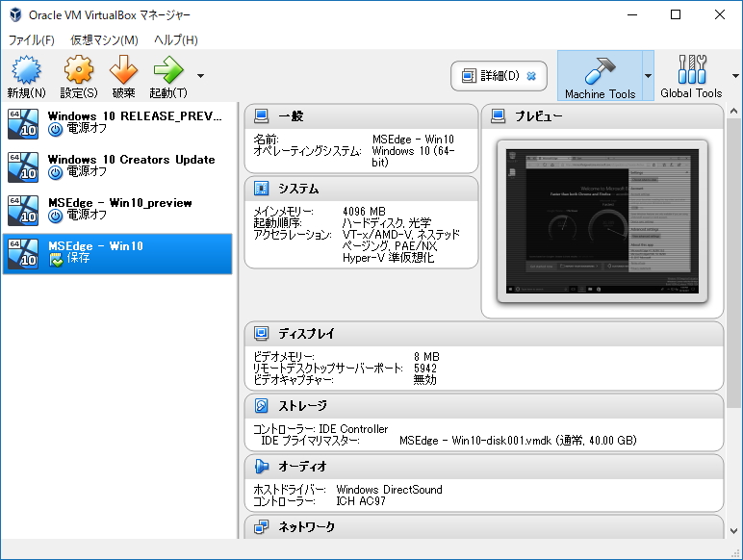Click the details pane vertical scrollbar thumb
The height and width of the screenshot is (560, 743).
(x=733, y=263)
